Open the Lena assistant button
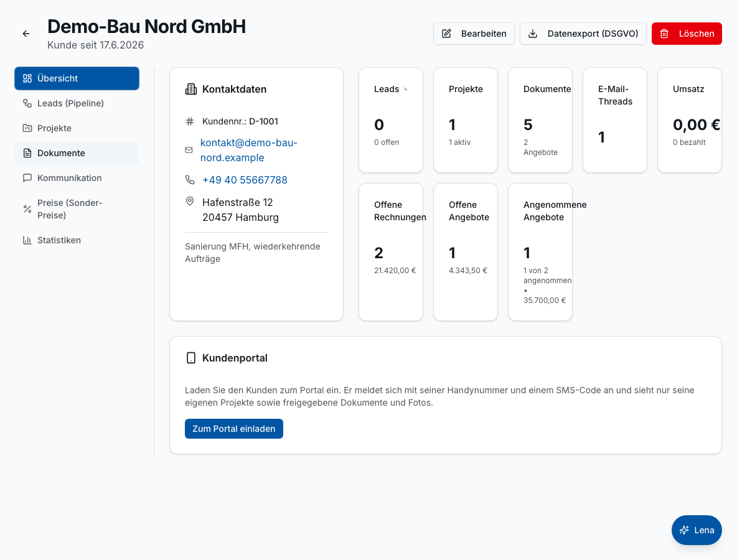This screenshot has height=560, width=737. click(697, 530)
